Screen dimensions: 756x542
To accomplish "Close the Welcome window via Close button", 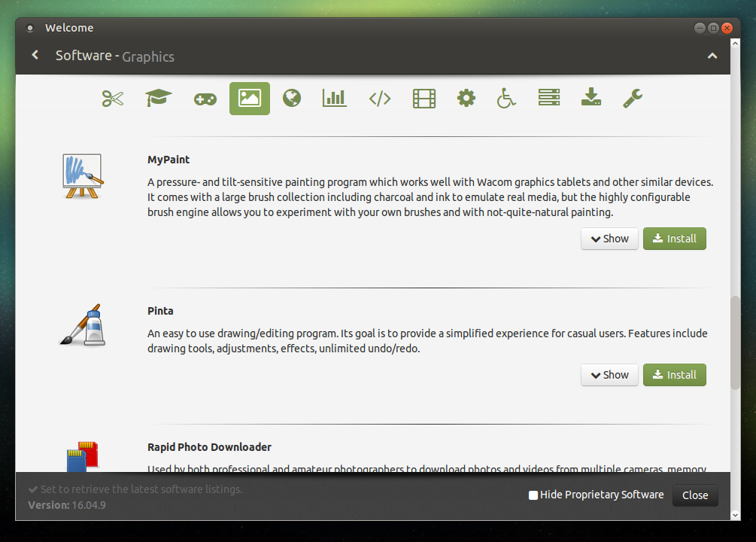I will tap(694, 495).
